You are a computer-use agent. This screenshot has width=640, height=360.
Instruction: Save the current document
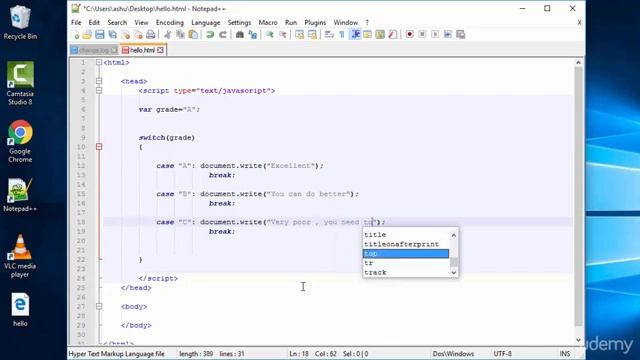(100, 35)
